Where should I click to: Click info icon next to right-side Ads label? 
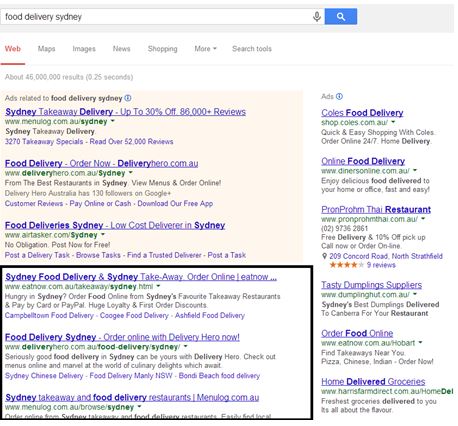[339, 96]
